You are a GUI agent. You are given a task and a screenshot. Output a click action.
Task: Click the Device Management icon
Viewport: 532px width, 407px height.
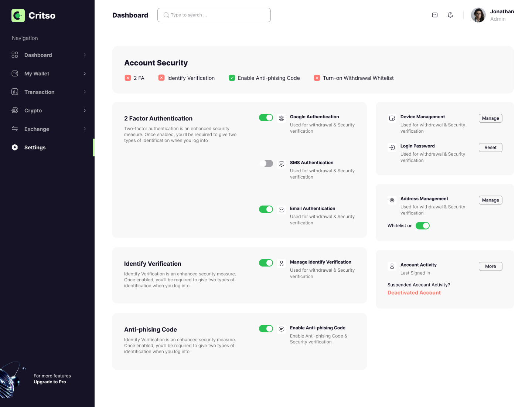tap(392, 118)
